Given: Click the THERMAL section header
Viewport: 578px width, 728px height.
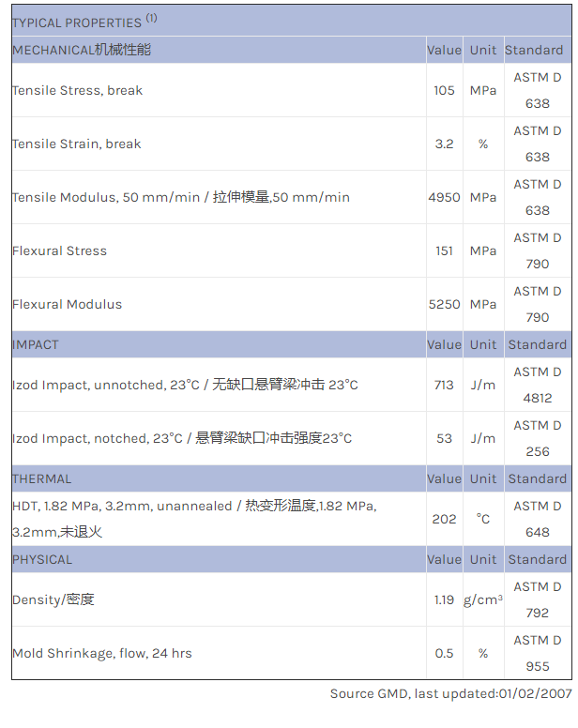Looking at the screenshot, I should [42, 478].
